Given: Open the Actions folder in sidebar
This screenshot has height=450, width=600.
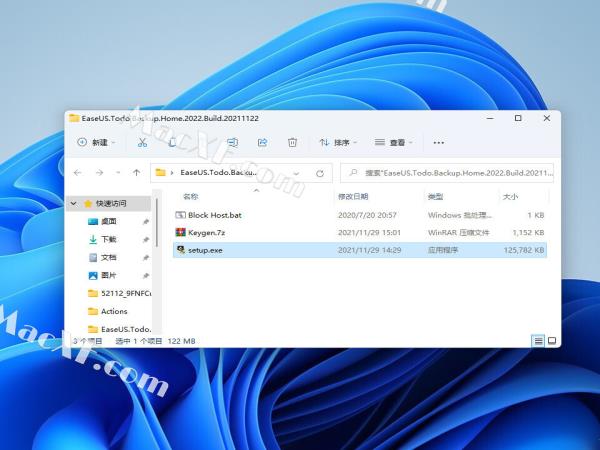Looking at the screenshot, I should point(108,311).
